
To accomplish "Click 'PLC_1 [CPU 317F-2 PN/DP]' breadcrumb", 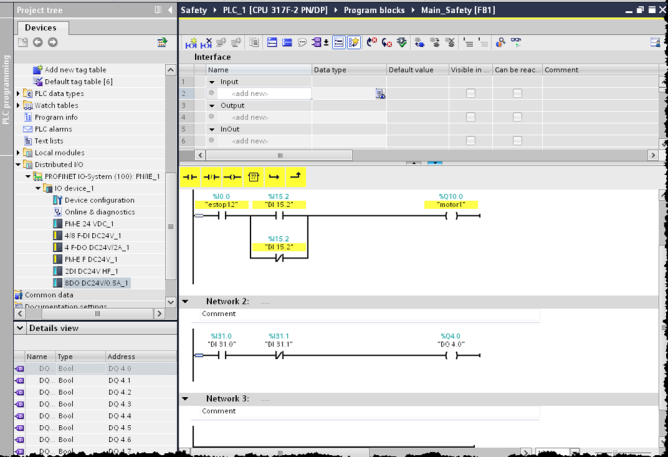I will [275, 10].
